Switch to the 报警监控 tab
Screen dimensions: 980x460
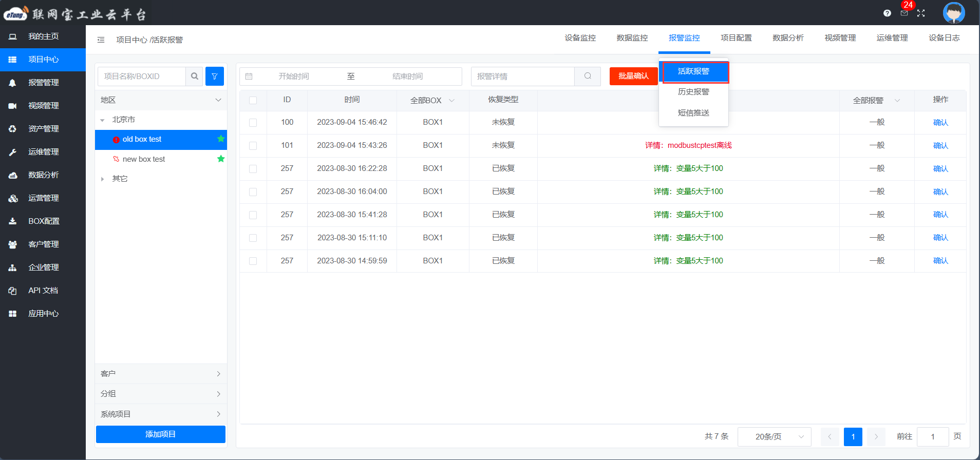[684, 38]
